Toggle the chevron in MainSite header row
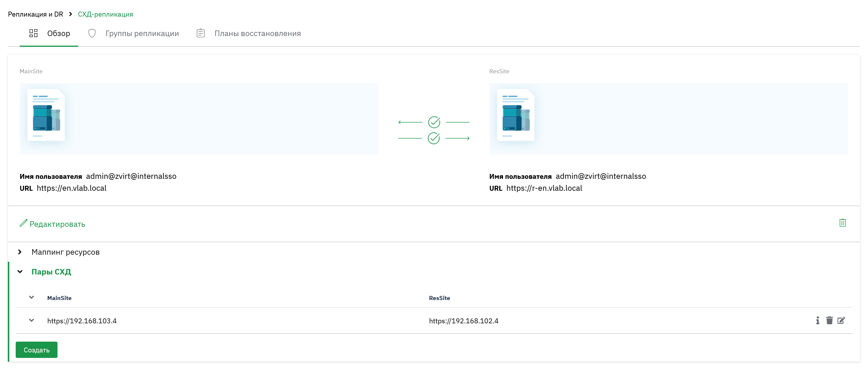This screenshot has width=868, height=371. point(31,297)
